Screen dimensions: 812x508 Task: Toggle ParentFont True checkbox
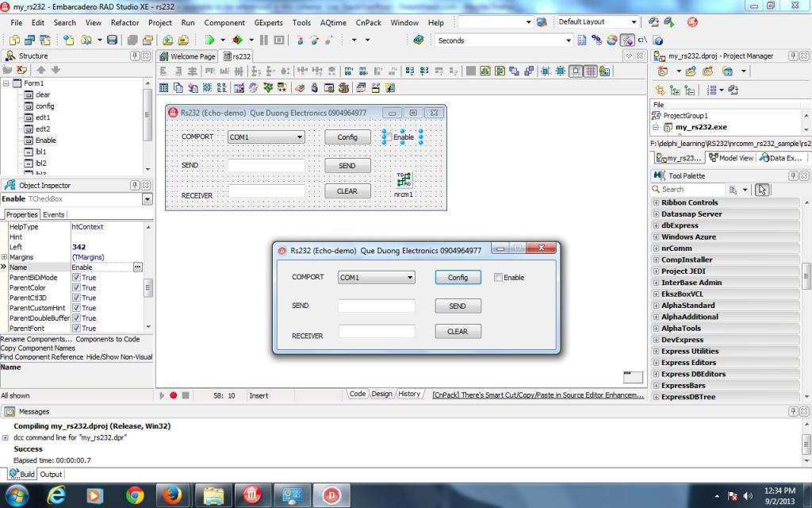(76, 328)
